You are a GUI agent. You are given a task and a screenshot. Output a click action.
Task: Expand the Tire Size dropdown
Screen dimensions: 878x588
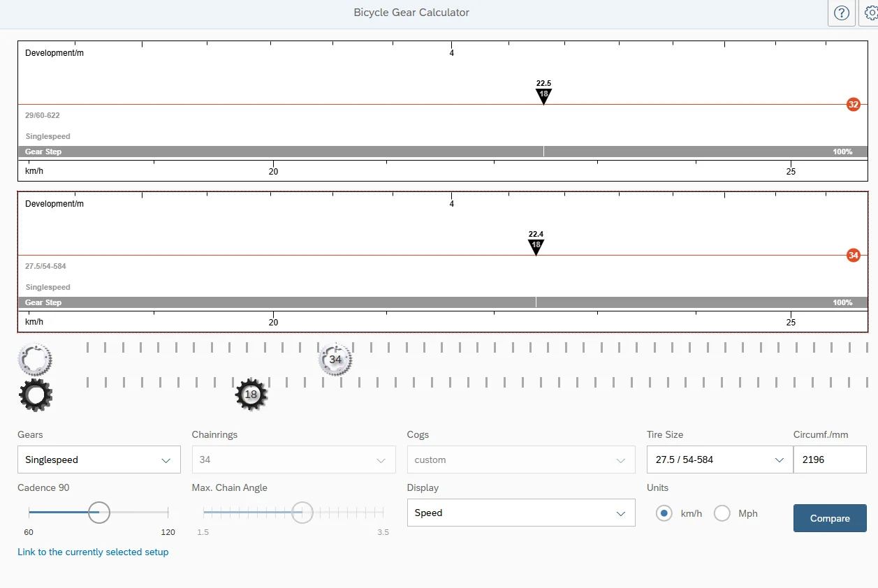tap(719, 460)
